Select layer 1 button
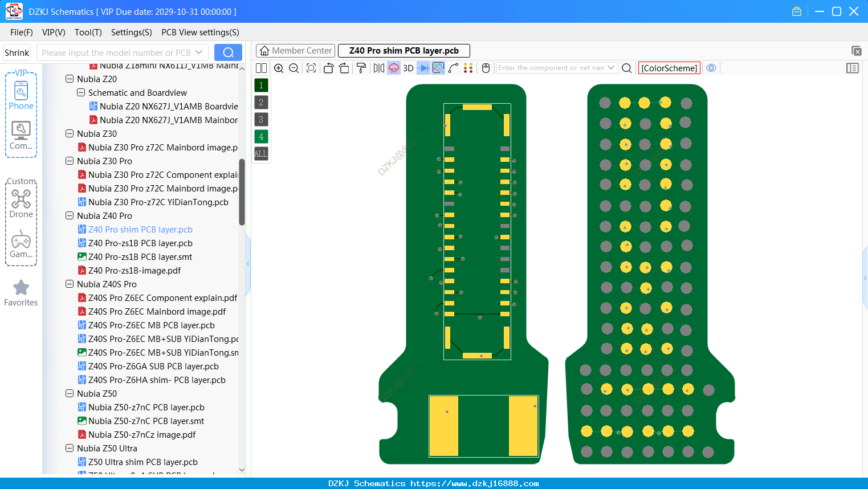 coord(261,85)
